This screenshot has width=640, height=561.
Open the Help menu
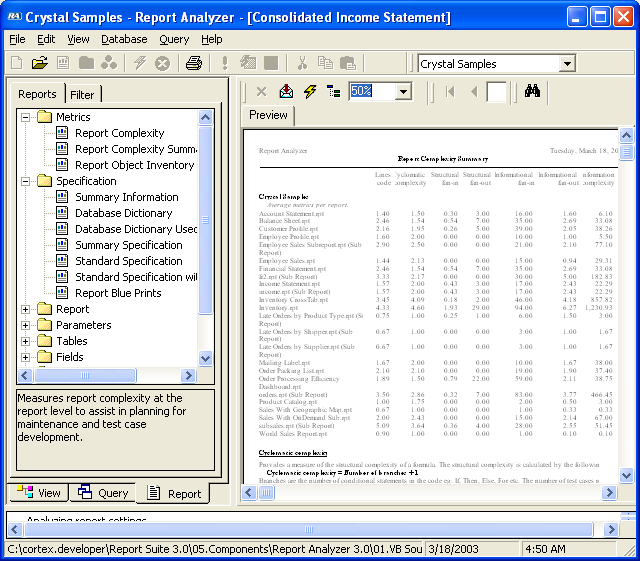(211, 39)
